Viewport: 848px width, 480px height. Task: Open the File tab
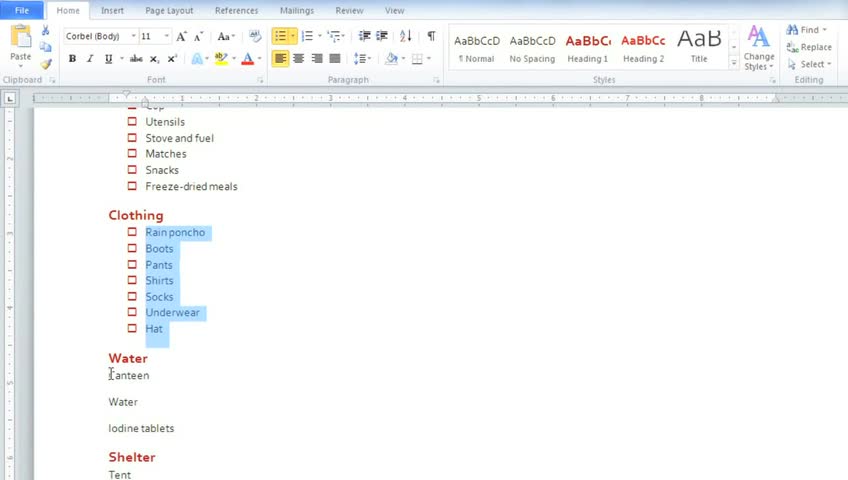click(22, 10)
